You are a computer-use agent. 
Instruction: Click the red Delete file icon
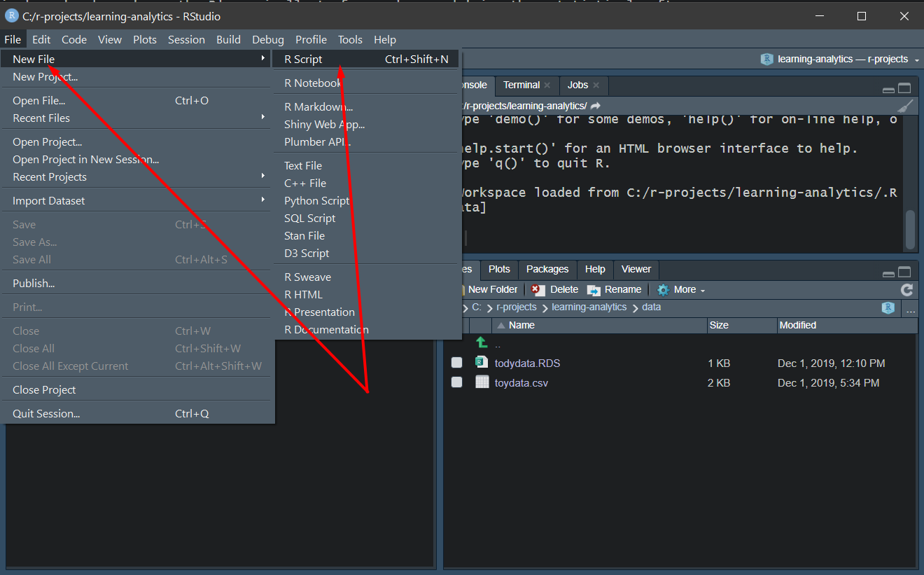click(x=538, y=290)
